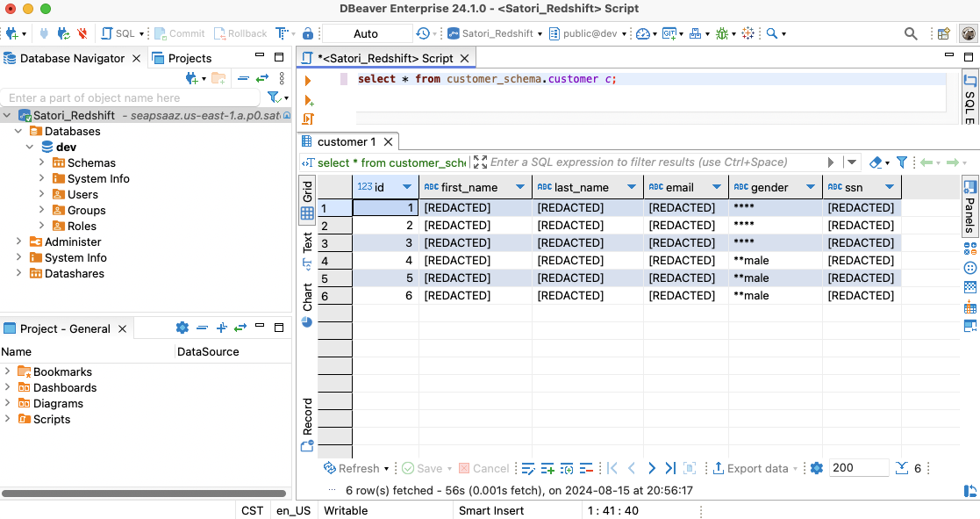980x519 pixels.
Task: Click the Git toolbar icon
Action: 669,33
